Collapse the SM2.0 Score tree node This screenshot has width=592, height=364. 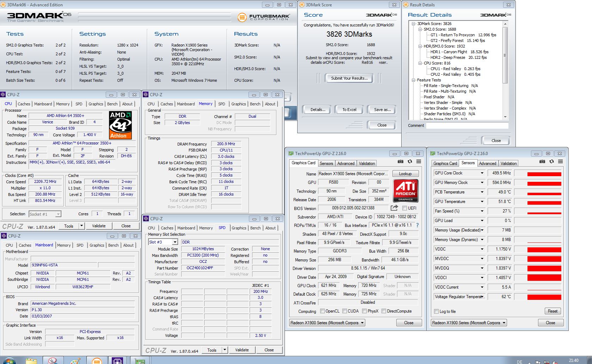tap(420, 29)
